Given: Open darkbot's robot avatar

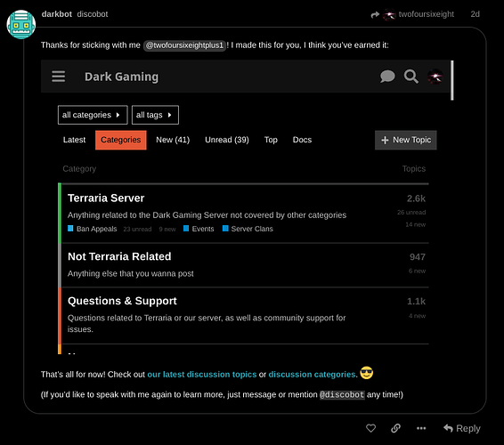Looking at the screenshot, I should click(x=21, y=24).
